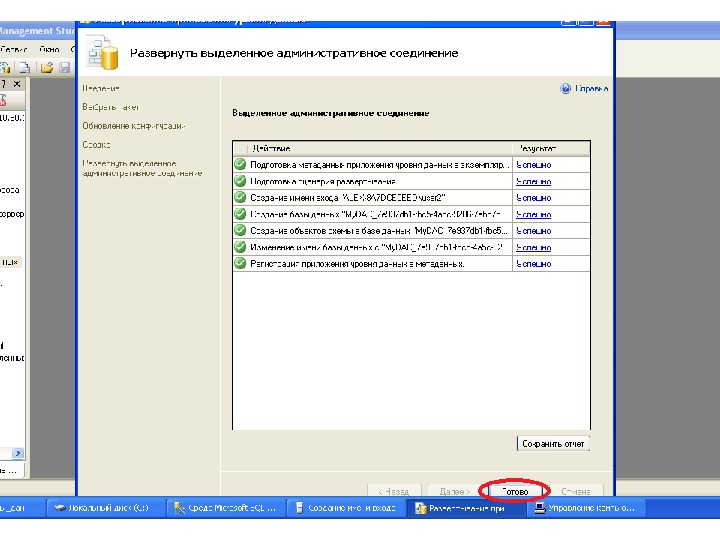Viewport: 720px width, 540px height.
Task: Open Успешно link for login creation row
Action: (x=534, y=198)
